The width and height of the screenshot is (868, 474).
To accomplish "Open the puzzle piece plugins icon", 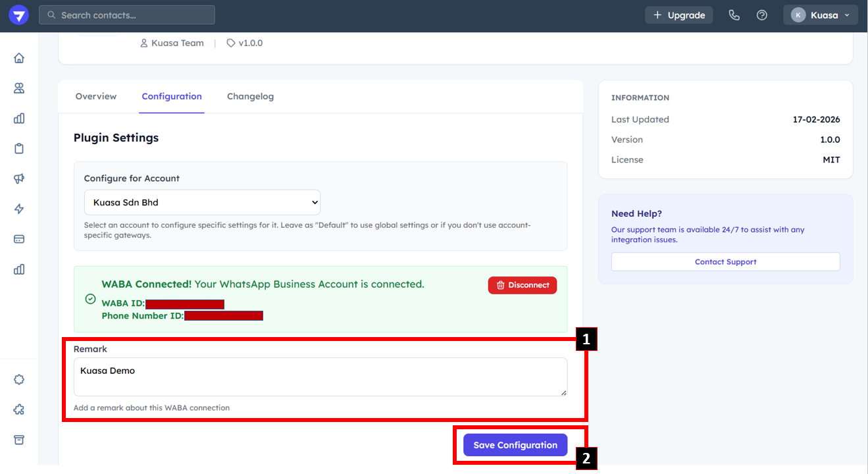I will pos(19,409).
